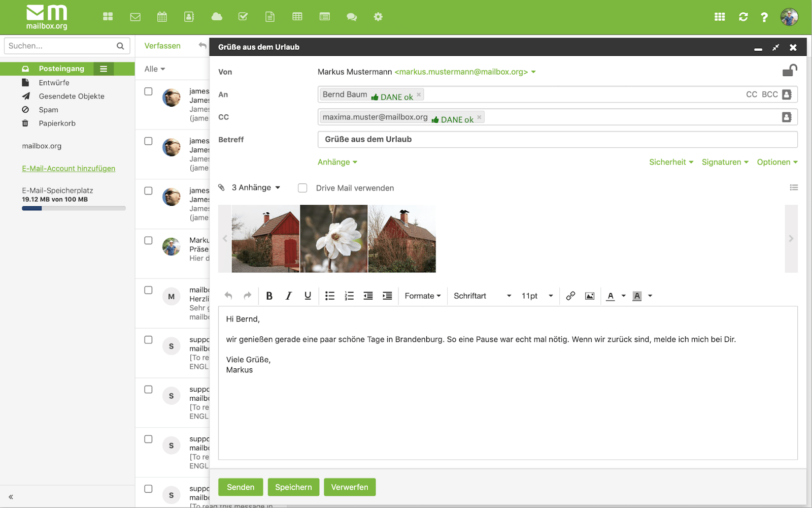Open the Tasks checkmark icon
Screen dimensions: 812x508
tap(243, 17)
